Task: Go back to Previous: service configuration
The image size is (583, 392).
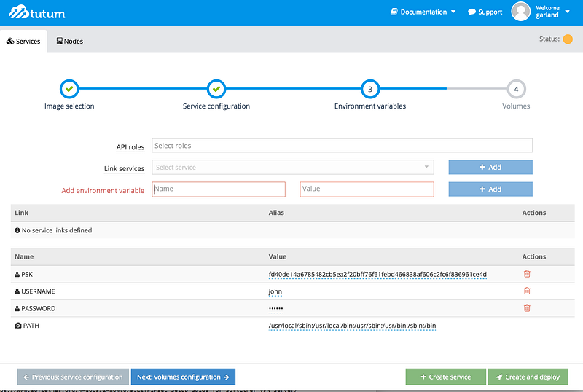Action: pyautogui.click(x=73, y=377)
